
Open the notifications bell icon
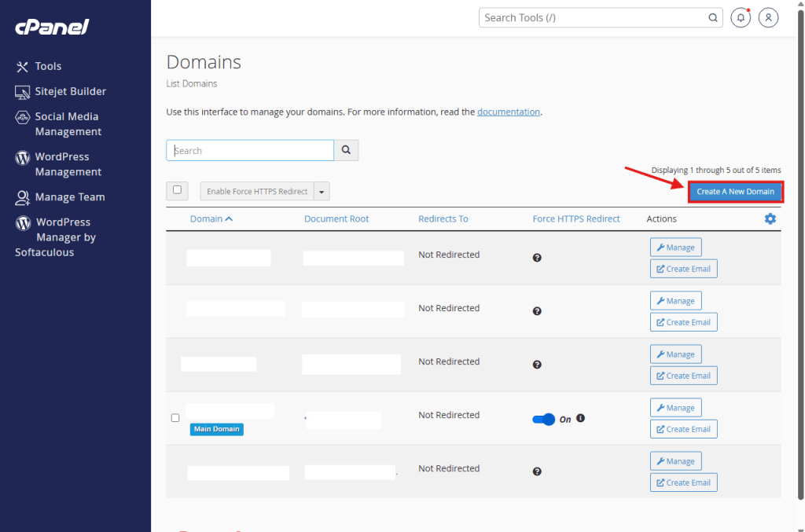click(740, 17)
